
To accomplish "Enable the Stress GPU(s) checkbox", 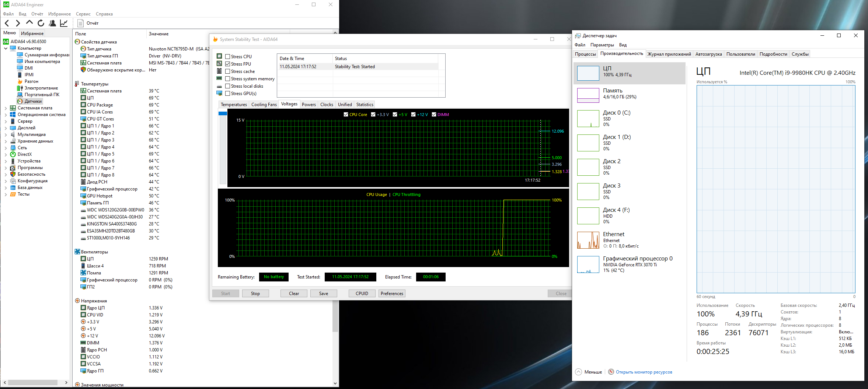I will point(228,94).
